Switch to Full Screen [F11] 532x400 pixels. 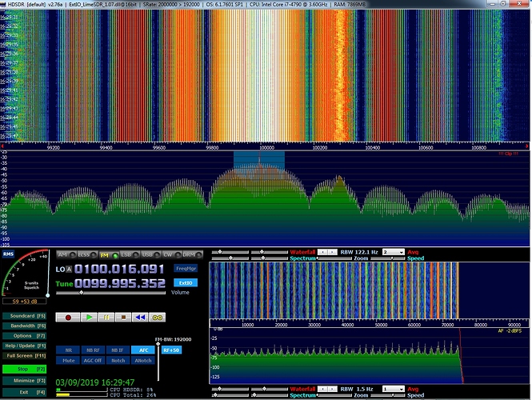click(x=25, y=355)
